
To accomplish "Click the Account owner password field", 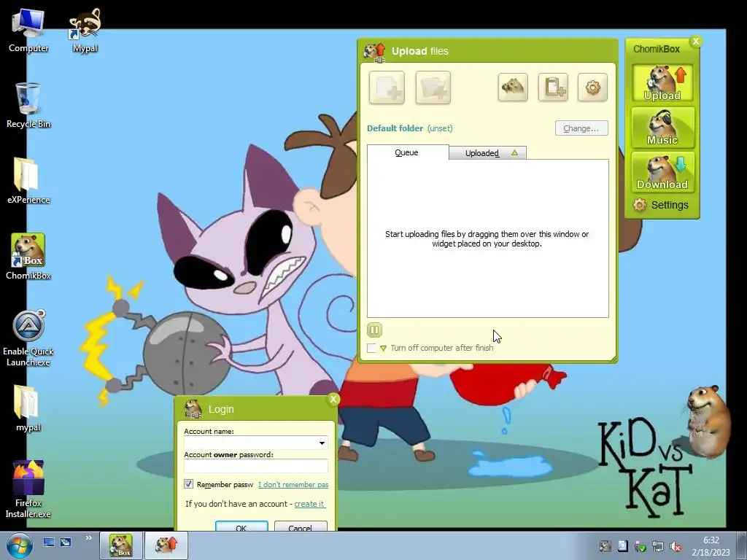I will click(256, 466).
